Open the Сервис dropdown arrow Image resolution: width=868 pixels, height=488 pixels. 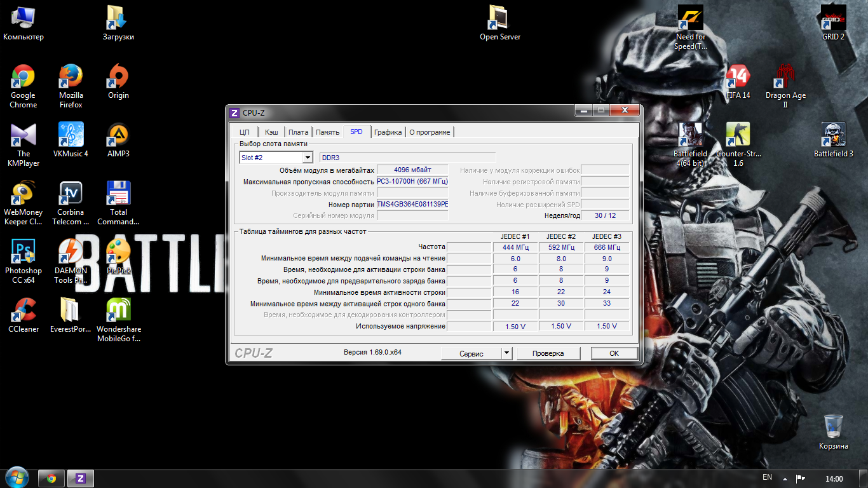(x=506, y=353)
